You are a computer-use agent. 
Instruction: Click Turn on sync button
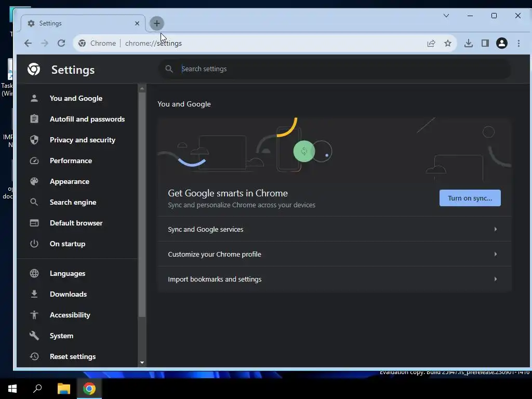470,198
